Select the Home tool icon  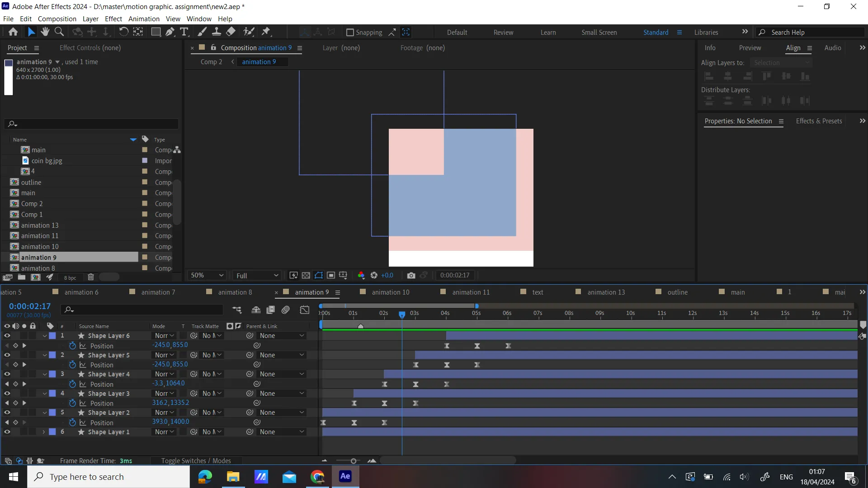click(x=13, y=32)
